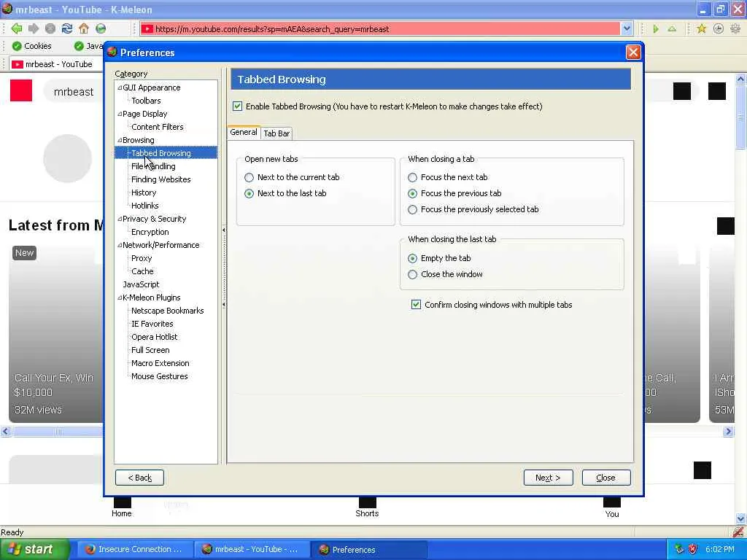Switch to the General tab
This screenshot has width=747, height=560.
pos(244,133)
